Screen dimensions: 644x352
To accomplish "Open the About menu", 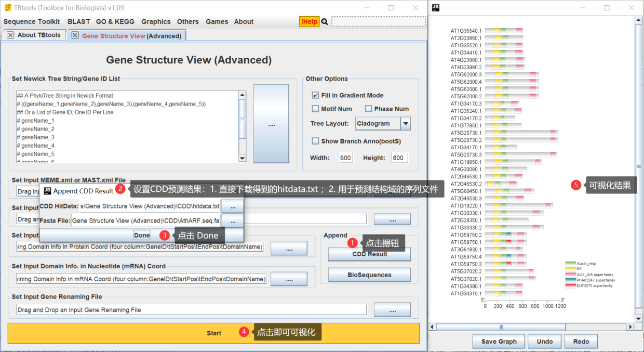I will click(x=244, y=21).
